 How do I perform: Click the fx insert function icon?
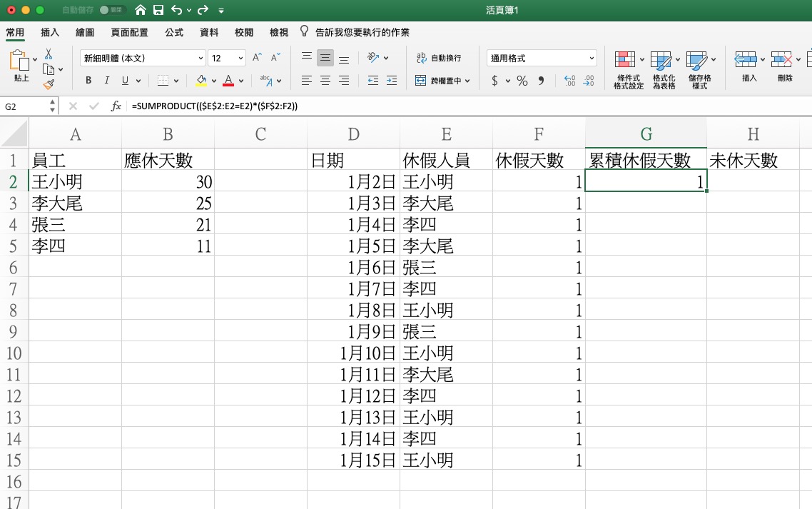[116, 106]
